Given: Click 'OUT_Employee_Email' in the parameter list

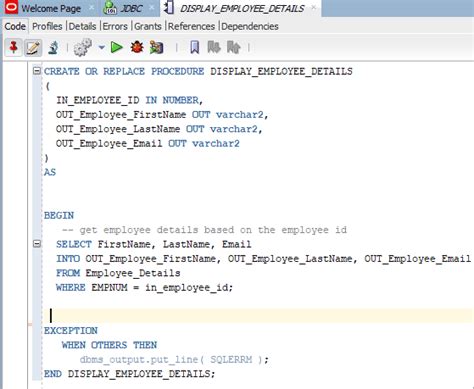Looking at the screenshot, I should (x=109, y=144).
